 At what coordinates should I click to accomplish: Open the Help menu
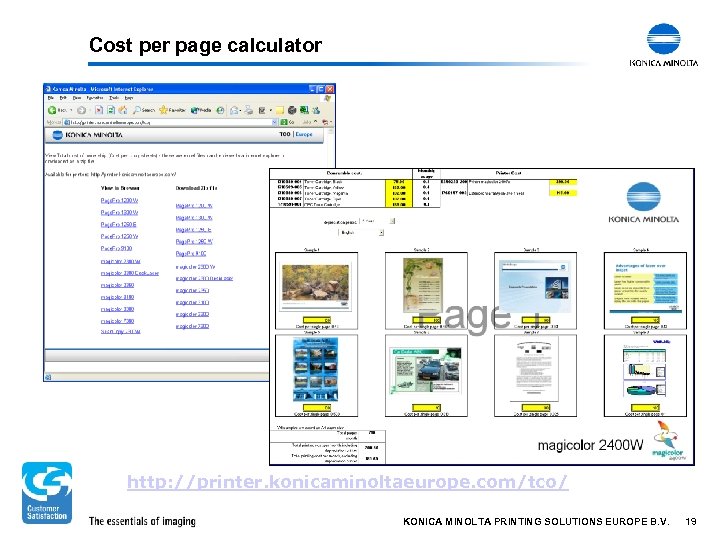[129, 98]
